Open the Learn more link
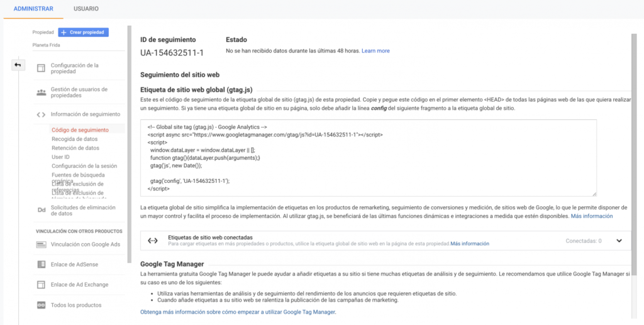Viewport: 644px width, 325px height. coord(375,51)
